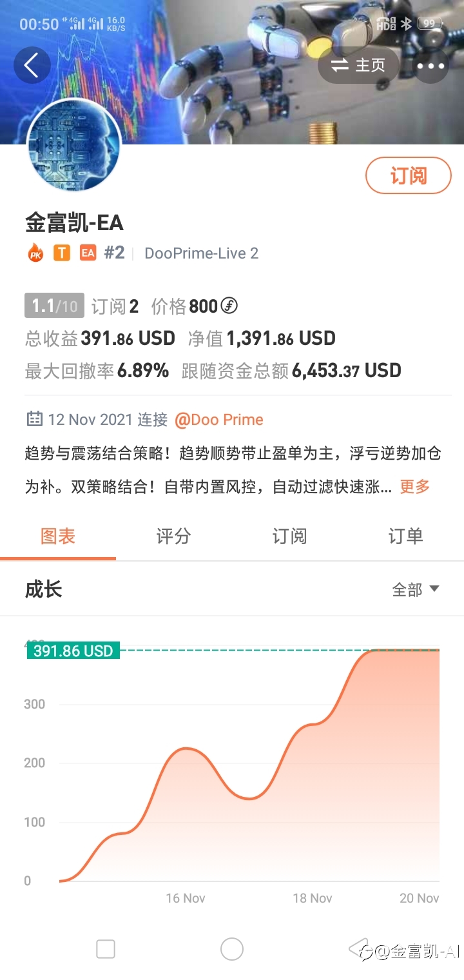Tap the orange T badge icon
The width and height of the screenshot is (464, 980).
click(61, 253)
